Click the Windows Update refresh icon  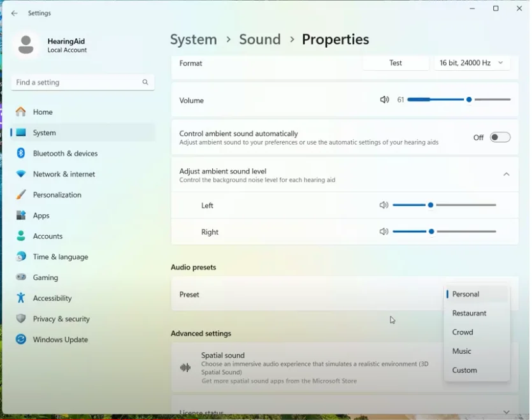coord(20,339)
